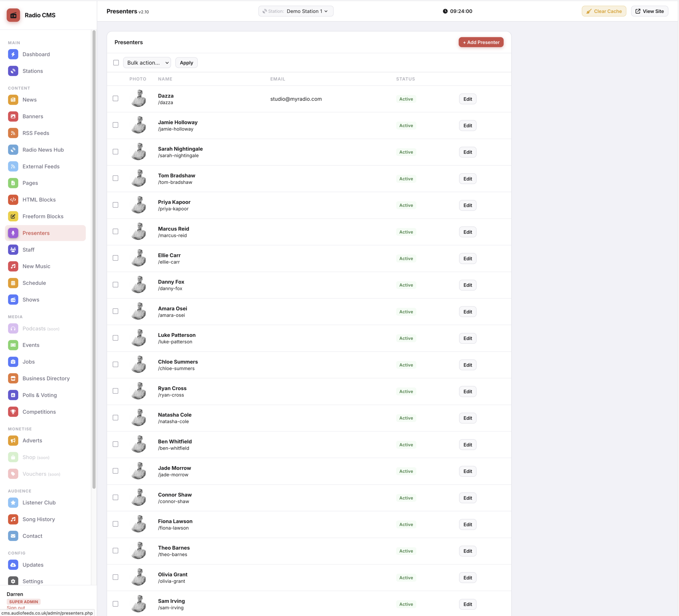Open the Schedule calendar icon
Viewport: 679px width, 616px height.
tap(13, 283)
